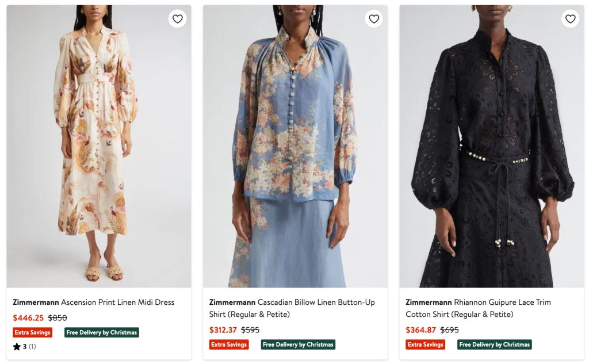Click the star rating icon on the midi dress

(x=17, y=347)
